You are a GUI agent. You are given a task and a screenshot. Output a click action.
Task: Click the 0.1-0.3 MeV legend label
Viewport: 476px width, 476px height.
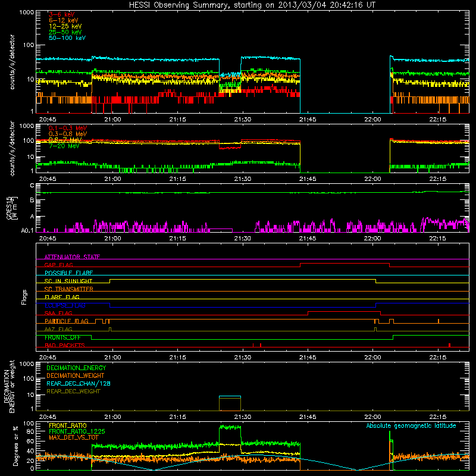[68, 128]
